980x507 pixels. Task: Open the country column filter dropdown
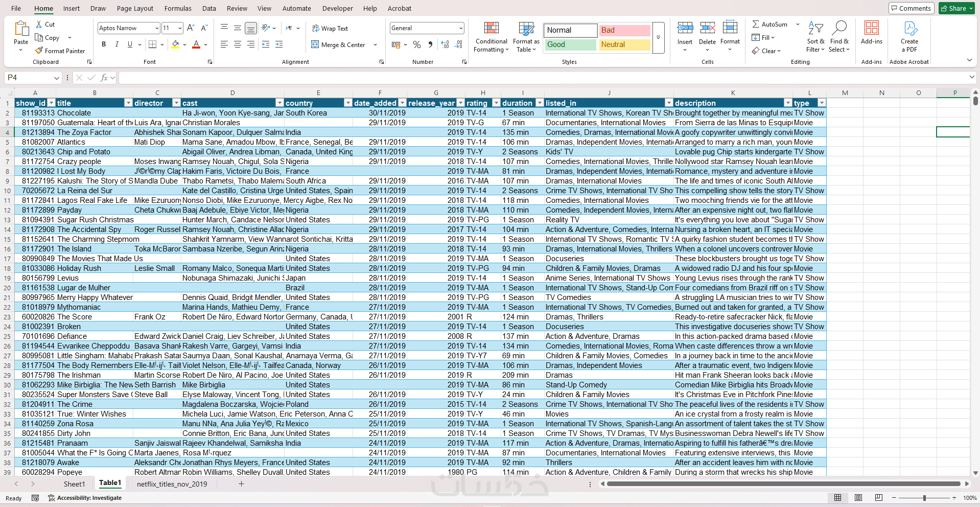pyautogui.click(x=348, y=103)
